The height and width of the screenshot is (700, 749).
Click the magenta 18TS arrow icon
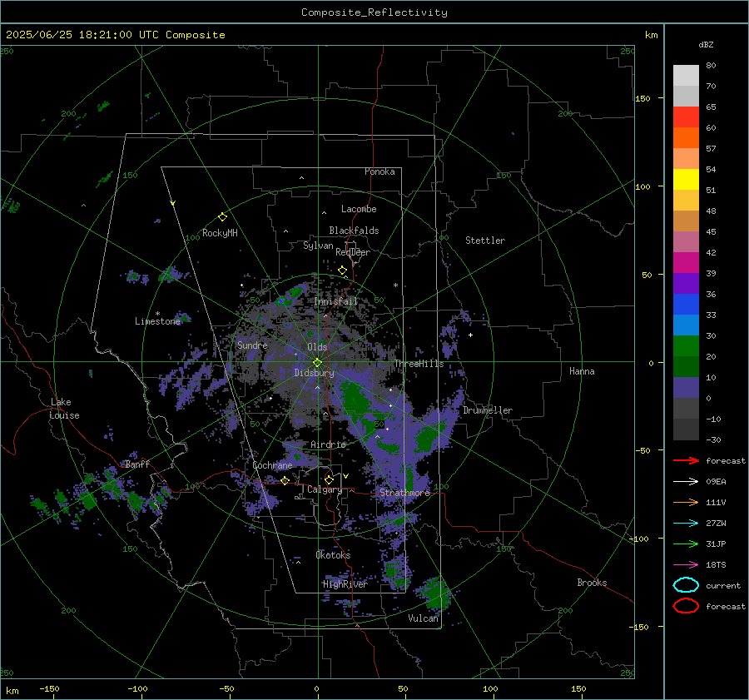(x=686, y=565)
